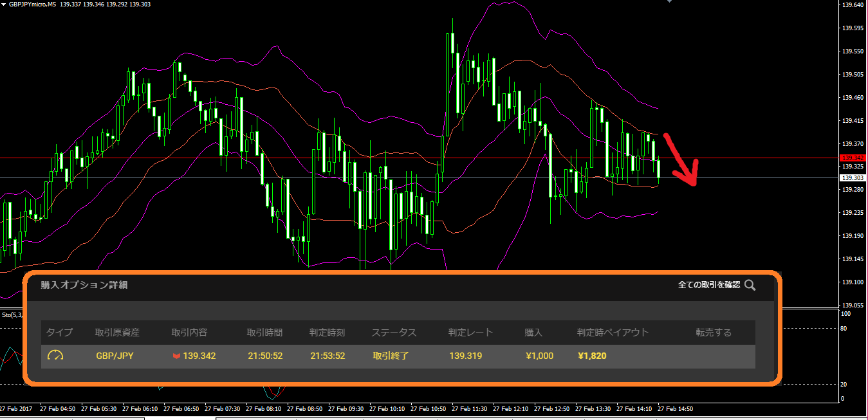Select the 取引原資産 column header
Screen dimensions: 868x420
[117, 333]
